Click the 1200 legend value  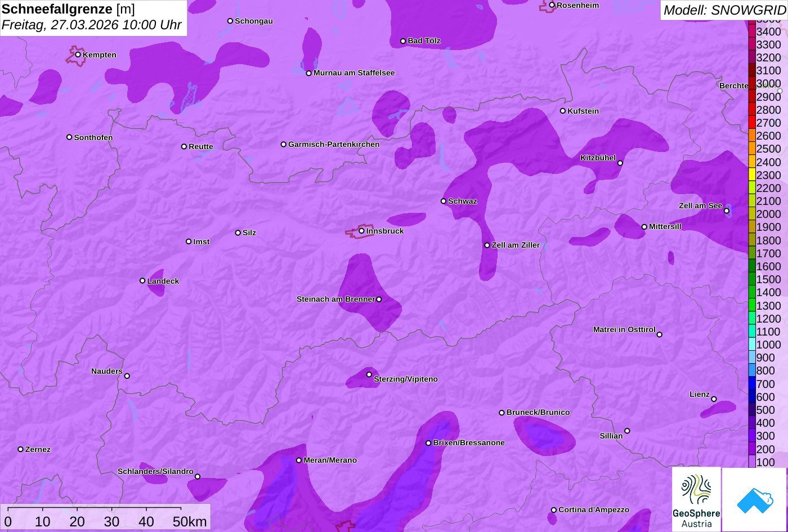point(769,319)
